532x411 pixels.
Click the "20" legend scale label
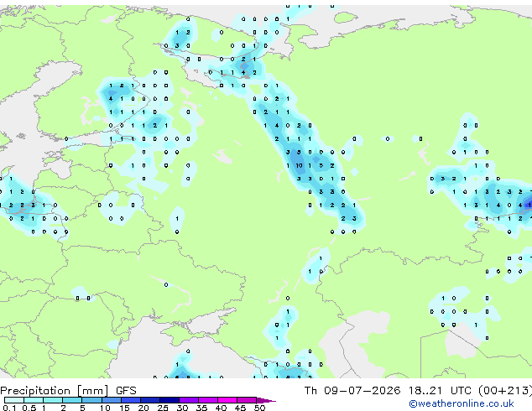143,408
